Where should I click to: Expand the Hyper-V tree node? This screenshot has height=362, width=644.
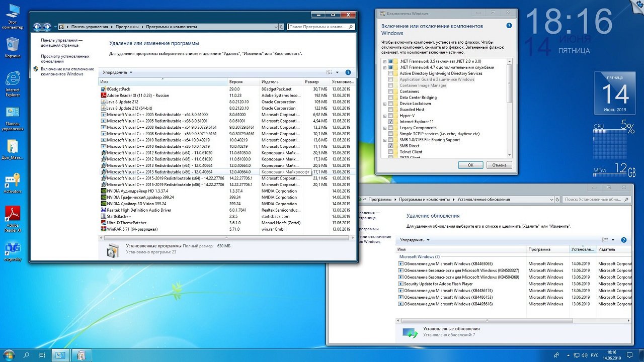coord(385,116)
